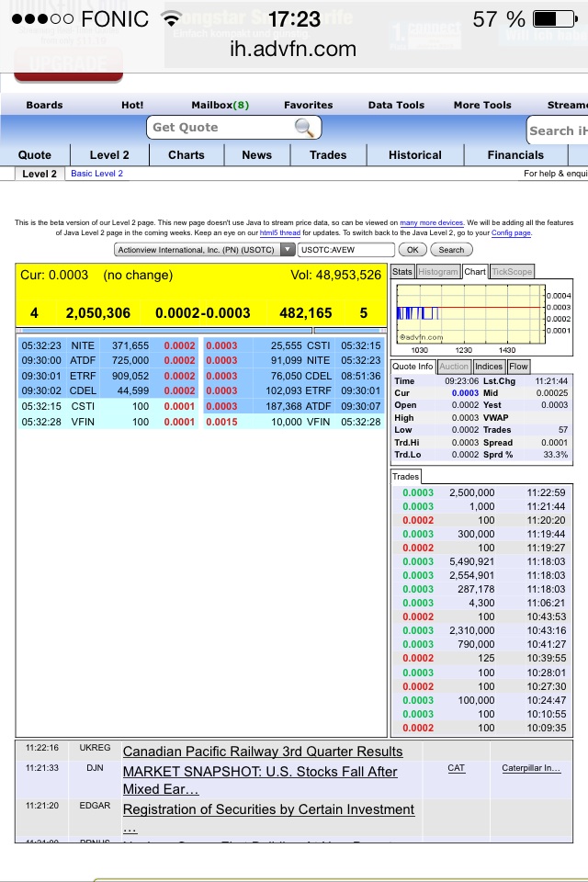This screenshot has height=882, width=588.
Task: Select the Indices tab
Action: (x=489, y=367)
